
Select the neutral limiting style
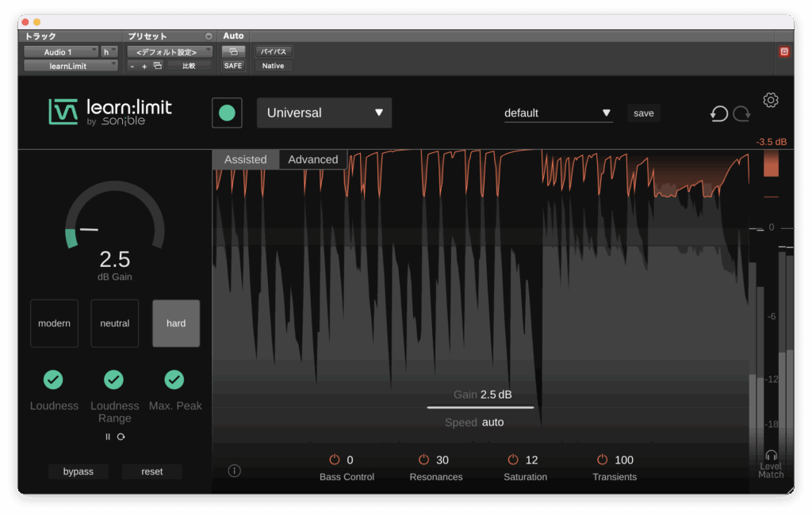click(x=115, y=323)
